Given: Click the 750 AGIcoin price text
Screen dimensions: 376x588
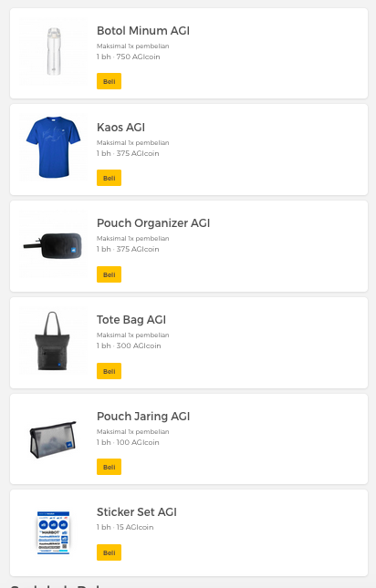Looking at the screenshot, I should [x=138, y=57].
